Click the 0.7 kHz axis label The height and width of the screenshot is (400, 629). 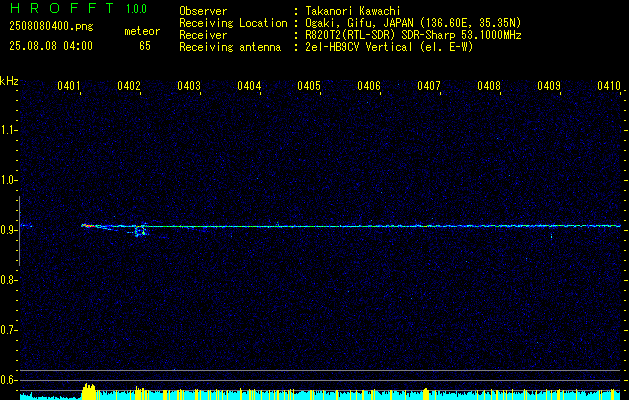click(9, 330)
